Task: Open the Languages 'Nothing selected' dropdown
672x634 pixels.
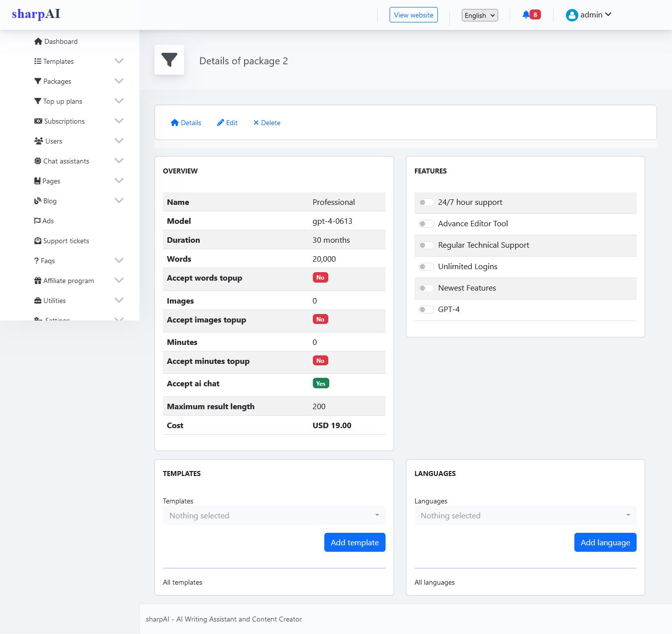Action: point(526,515)
